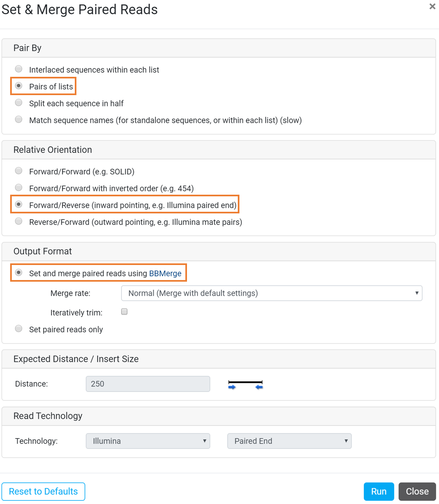Click the Distance input field
This screenshot has height=504, width=439.
point(148,384)
